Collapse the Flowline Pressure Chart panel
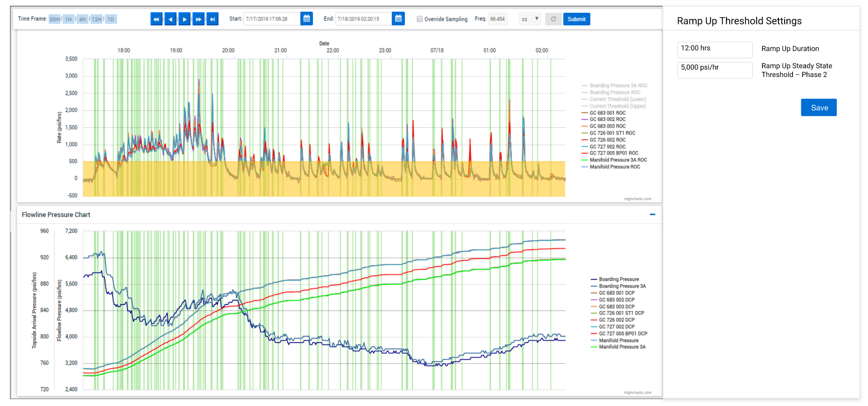868x406 pixels. (x=652, y=214)
